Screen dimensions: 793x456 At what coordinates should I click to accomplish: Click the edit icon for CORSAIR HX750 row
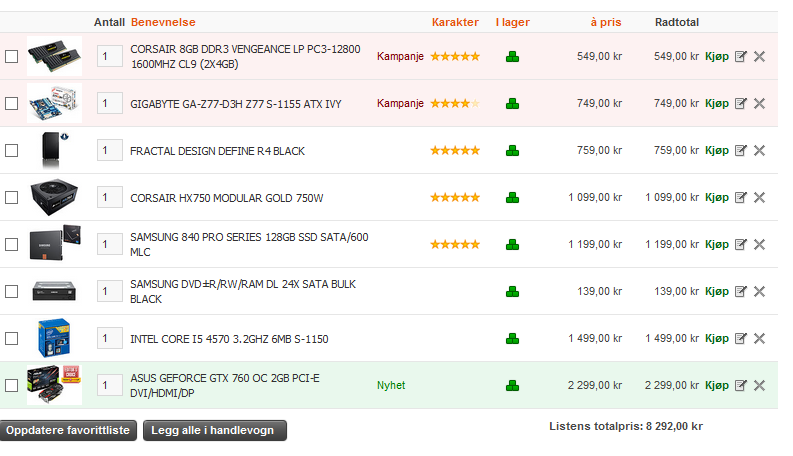pyautogui.click(x=740, y=197)
